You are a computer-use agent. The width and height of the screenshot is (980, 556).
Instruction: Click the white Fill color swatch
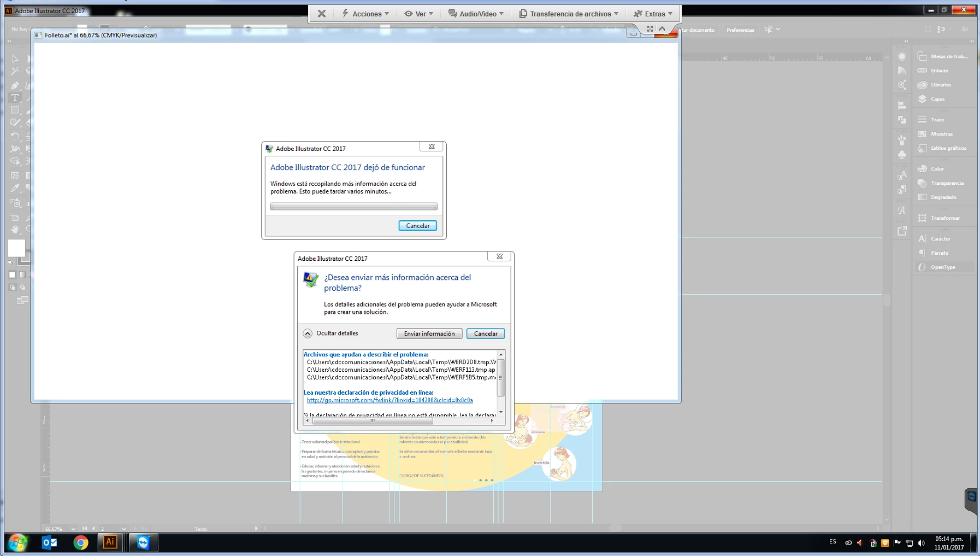click(x=16, y=248)
